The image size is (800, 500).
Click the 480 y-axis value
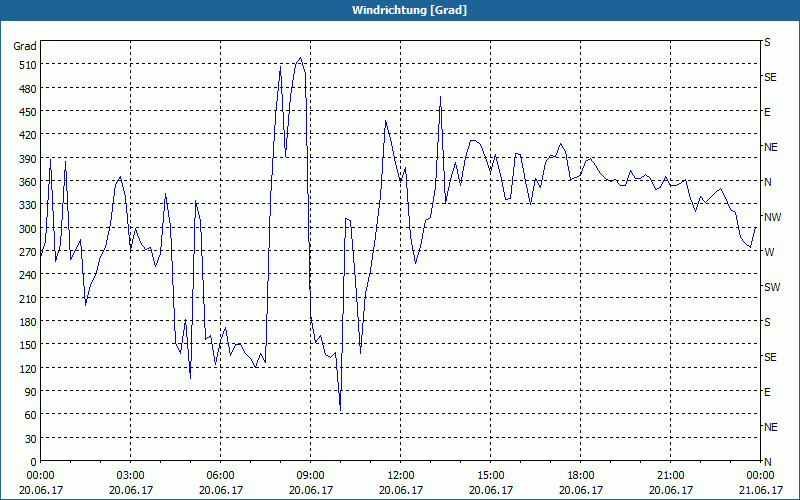[x=28, y=89]
